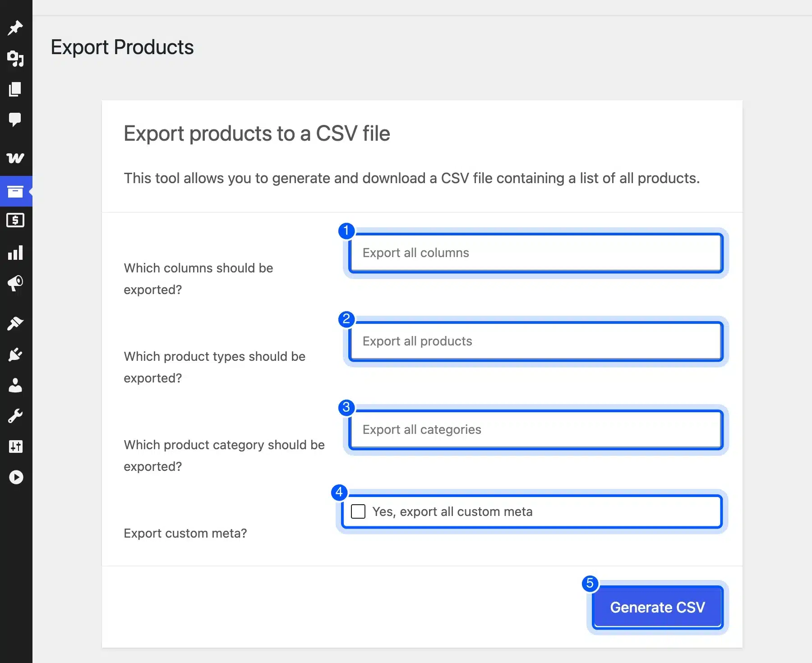Click the 'Export products to a CSV file' heading
The image size is (812, 663).
click(x=257, y=134)
